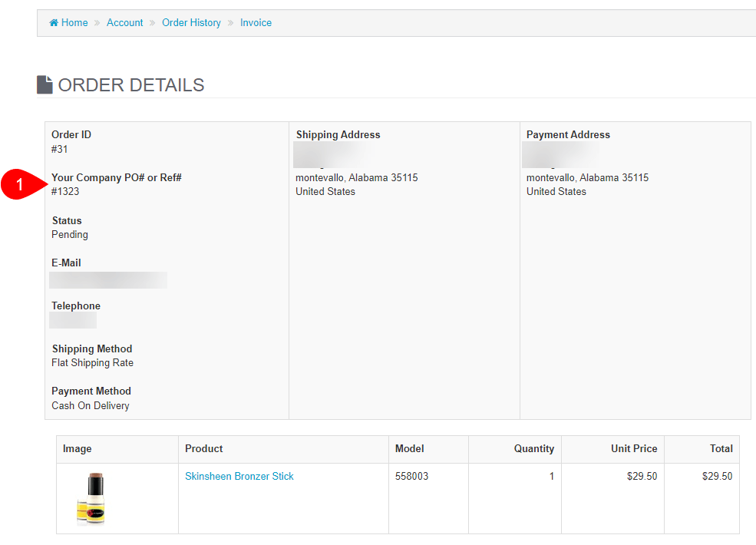Click the Flat Shipping Rate text

tap(92, 363)
